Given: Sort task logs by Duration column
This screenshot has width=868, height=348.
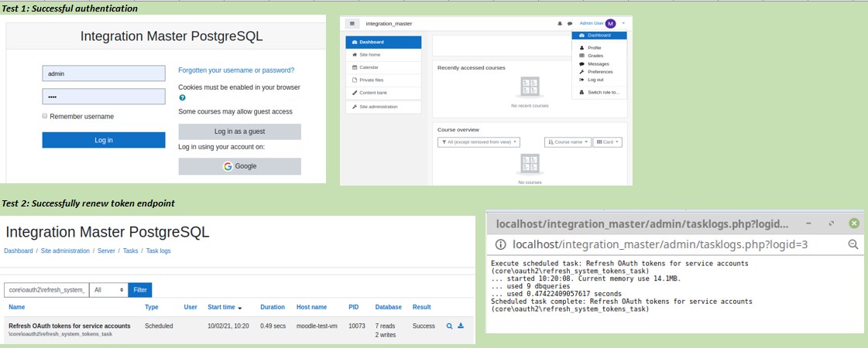Looking at the screenshot, I should coord(273,307).
